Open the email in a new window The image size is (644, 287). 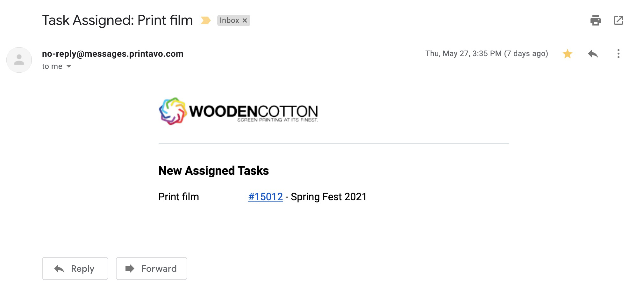coord(618,20)
